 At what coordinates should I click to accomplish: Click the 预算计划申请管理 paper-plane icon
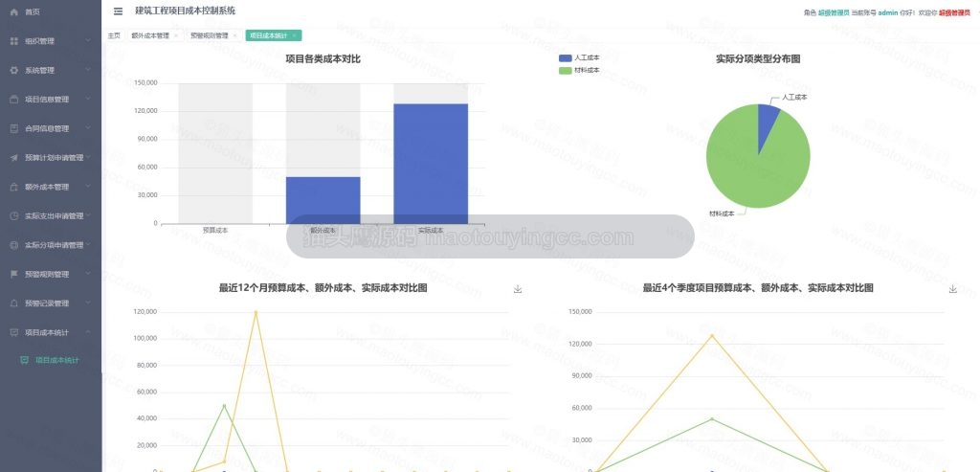[13, 158]
